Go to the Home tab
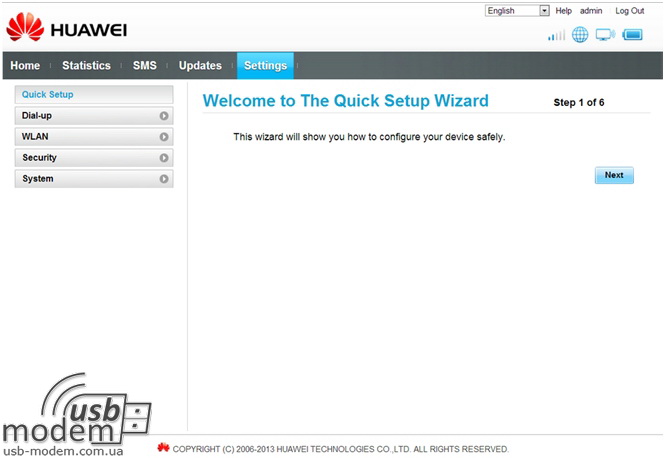Viewport: 665px width, 458px height. 25,66
